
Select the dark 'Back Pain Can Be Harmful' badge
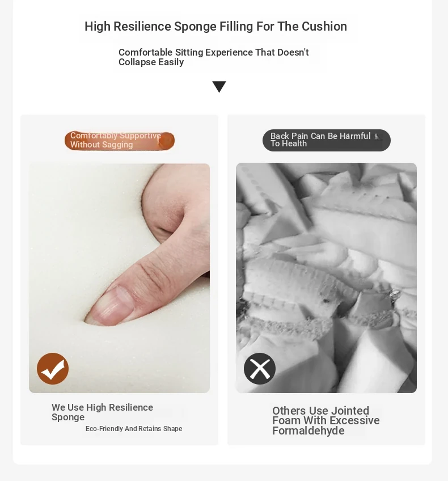point(327,140)
